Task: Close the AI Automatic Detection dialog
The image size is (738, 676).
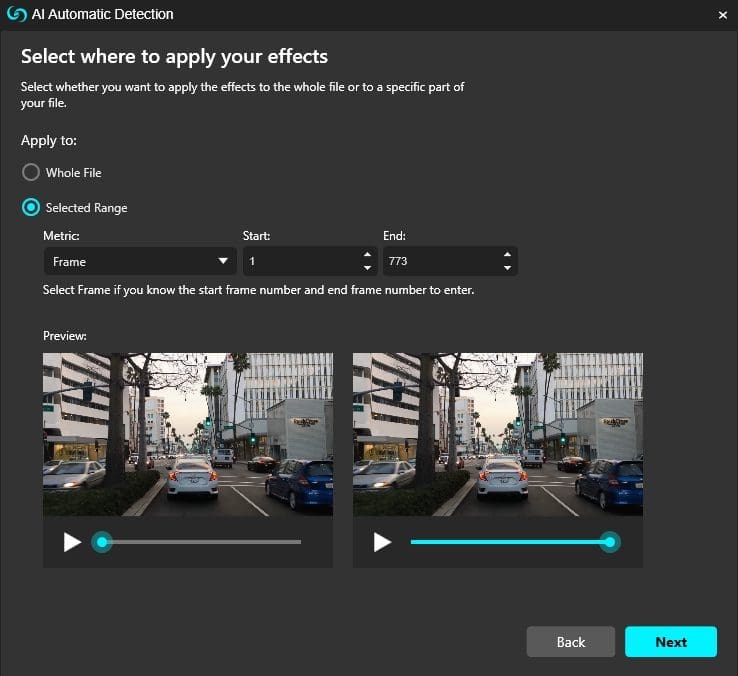Action: click(723, 15)
